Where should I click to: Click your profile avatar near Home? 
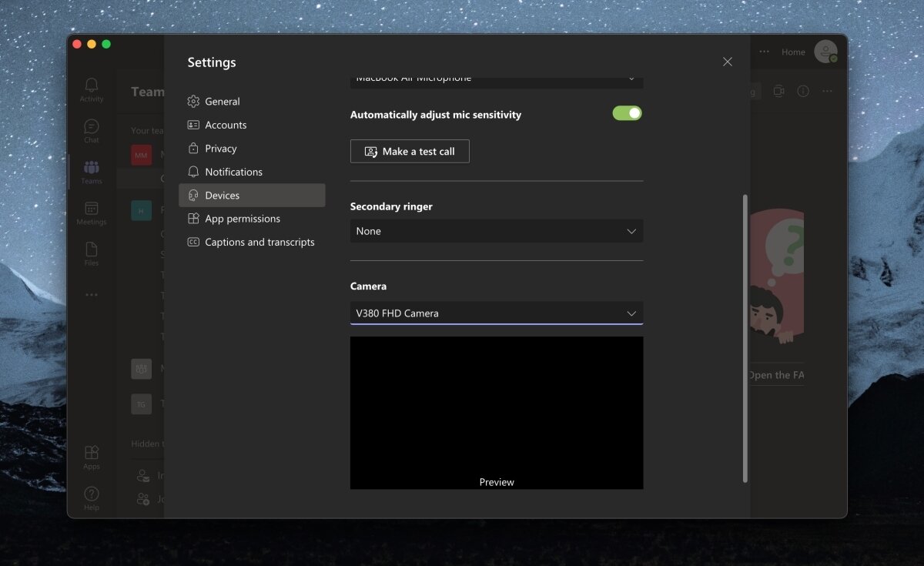point(825,52)
